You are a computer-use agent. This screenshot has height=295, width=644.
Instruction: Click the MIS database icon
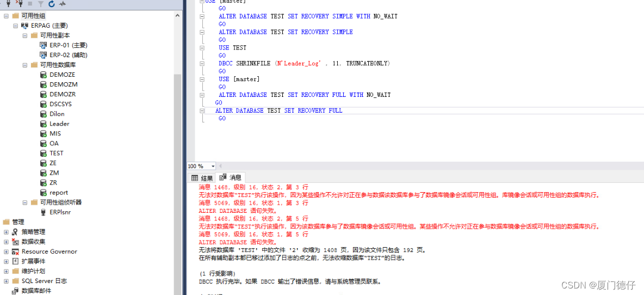pyautogui.click(x=43, y=134)
